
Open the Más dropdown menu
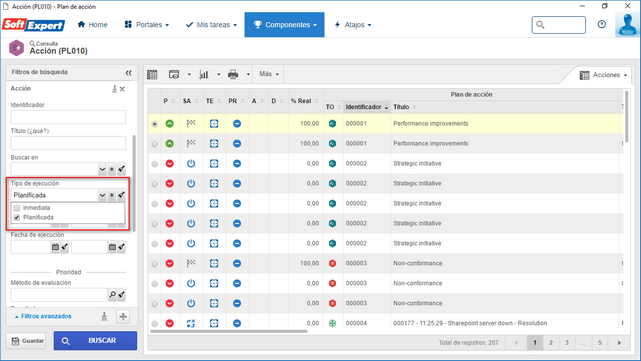[x=269, y=74]
